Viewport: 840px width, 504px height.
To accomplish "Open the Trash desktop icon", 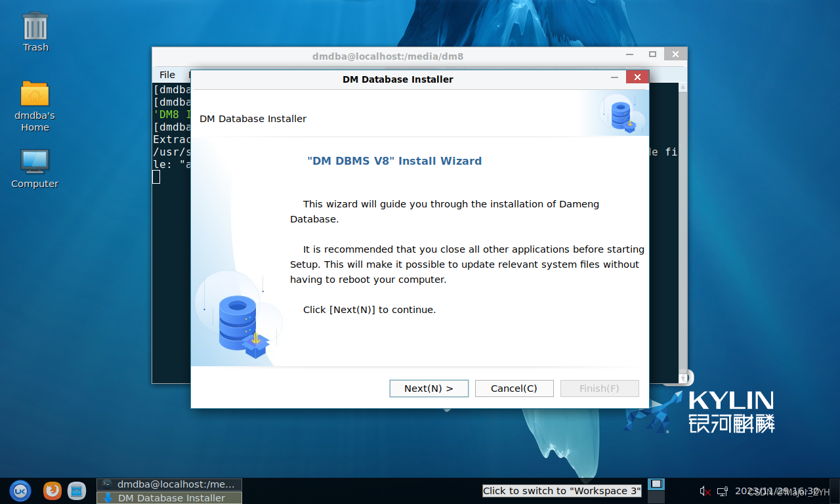I will point(35,31).
